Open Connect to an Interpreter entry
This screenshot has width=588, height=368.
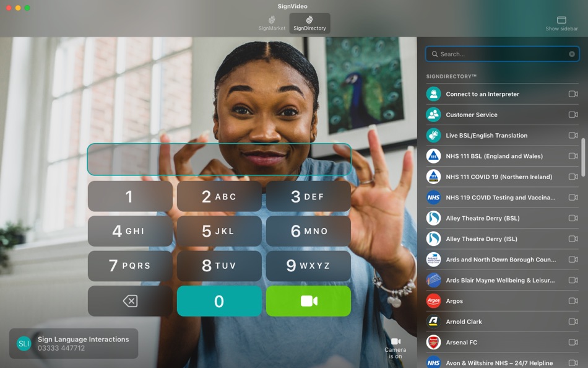502,94
